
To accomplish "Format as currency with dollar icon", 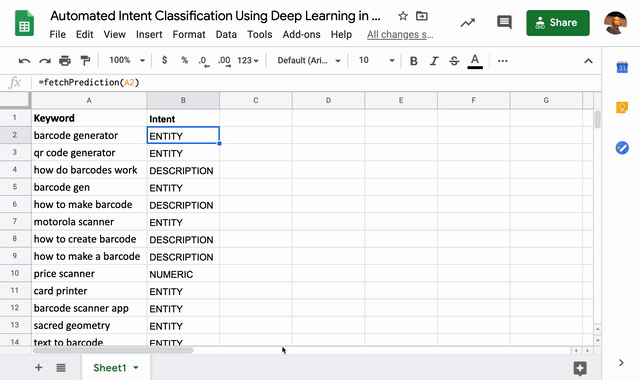I will [x=164, y=60].
